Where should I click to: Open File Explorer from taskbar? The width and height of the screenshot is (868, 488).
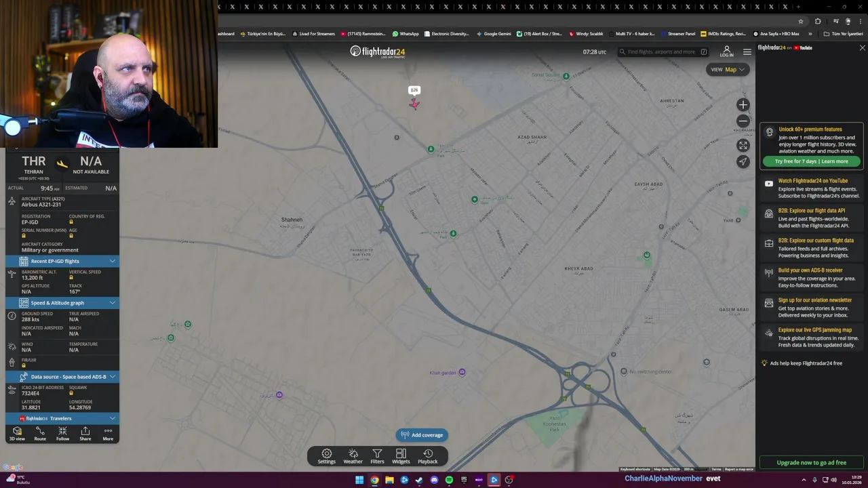coord(389,480)
